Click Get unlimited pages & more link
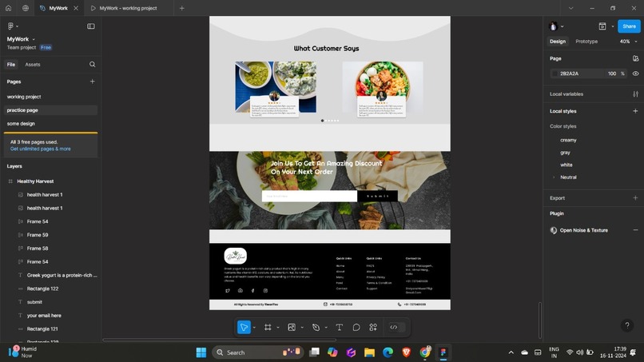644x362 pixels. click(x=40, y=149)
